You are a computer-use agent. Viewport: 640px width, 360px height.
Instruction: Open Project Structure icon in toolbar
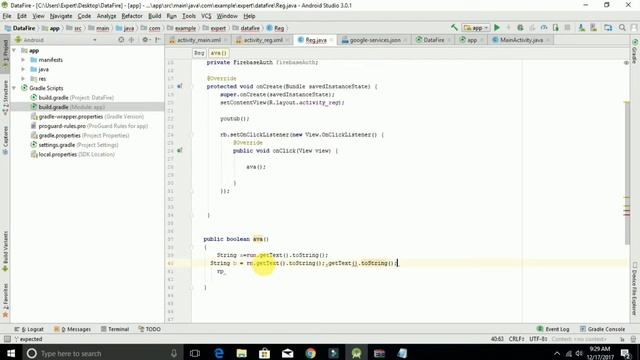(608, 28)
